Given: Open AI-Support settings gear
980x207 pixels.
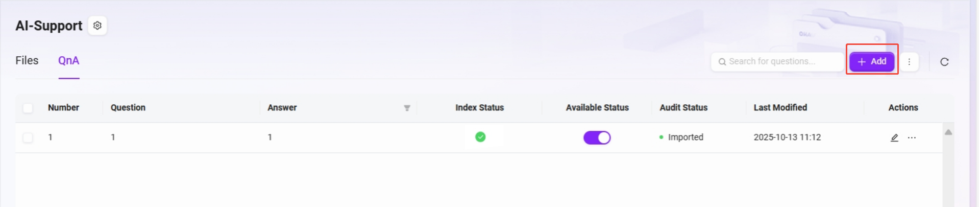Looking at the screenshot, I should pyautogui.click(x=97, y=26).
